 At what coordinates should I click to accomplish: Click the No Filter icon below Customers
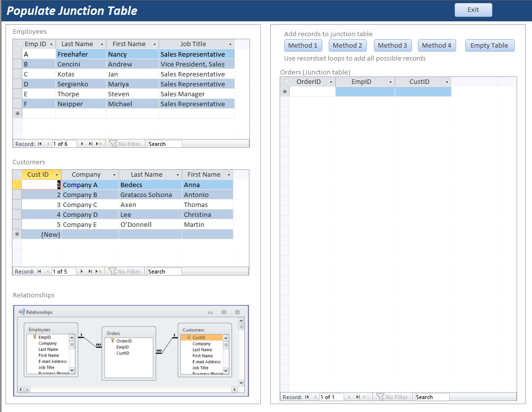[112, 271]
